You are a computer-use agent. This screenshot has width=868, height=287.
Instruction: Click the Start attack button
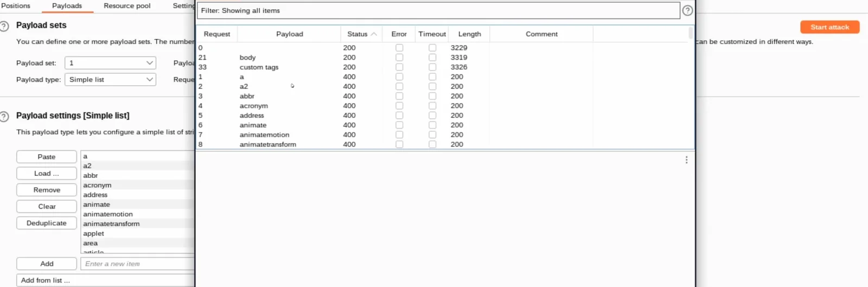(829, 27)
